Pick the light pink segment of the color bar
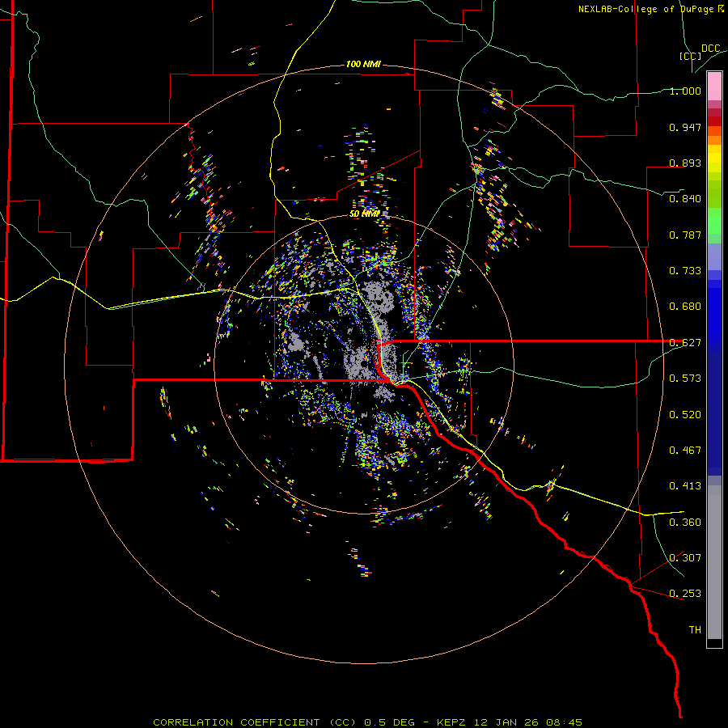The image size is (728, 728). click(714, 87)
